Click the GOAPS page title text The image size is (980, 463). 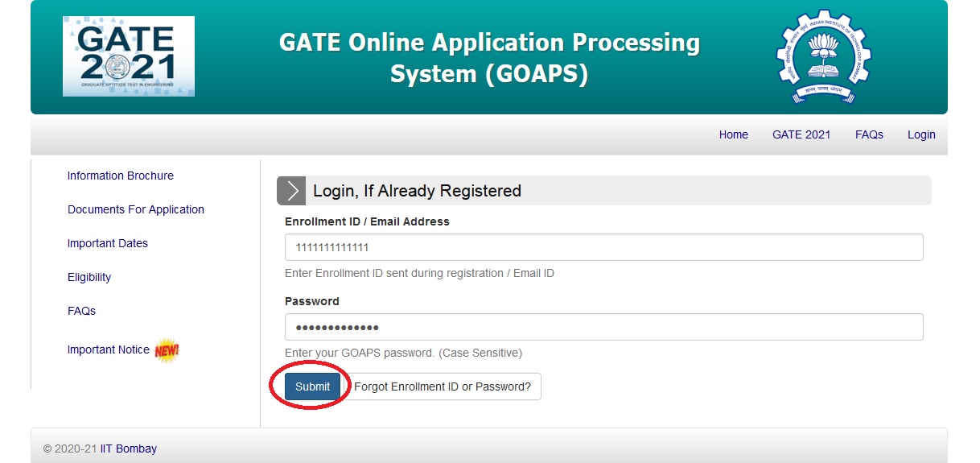click(x=489, y=58)
